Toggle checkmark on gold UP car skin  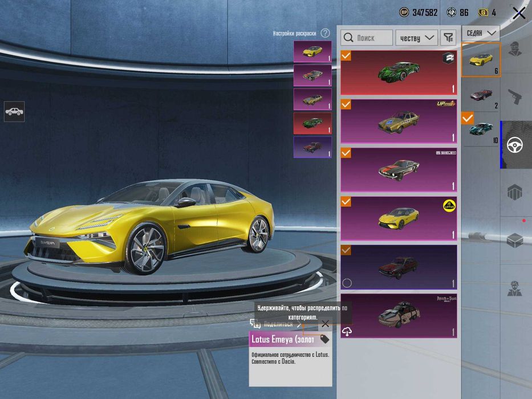click(346, 104)
